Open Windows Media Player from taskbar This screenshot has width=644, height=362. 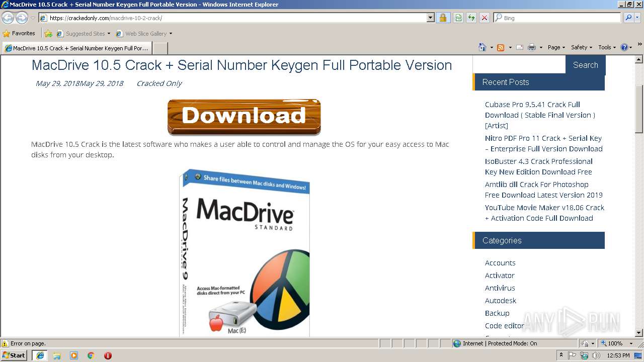(74, 355)
